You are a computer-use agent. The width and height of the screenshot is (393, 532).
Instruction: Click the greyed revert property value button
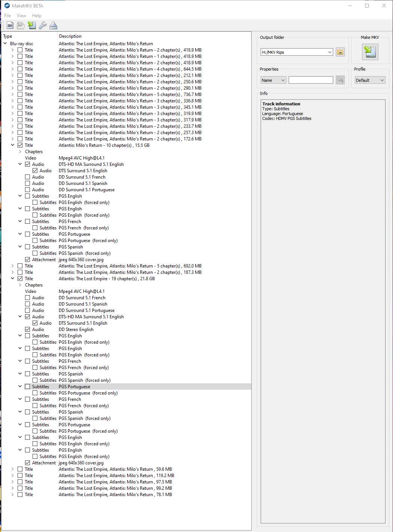coord(340,80)
